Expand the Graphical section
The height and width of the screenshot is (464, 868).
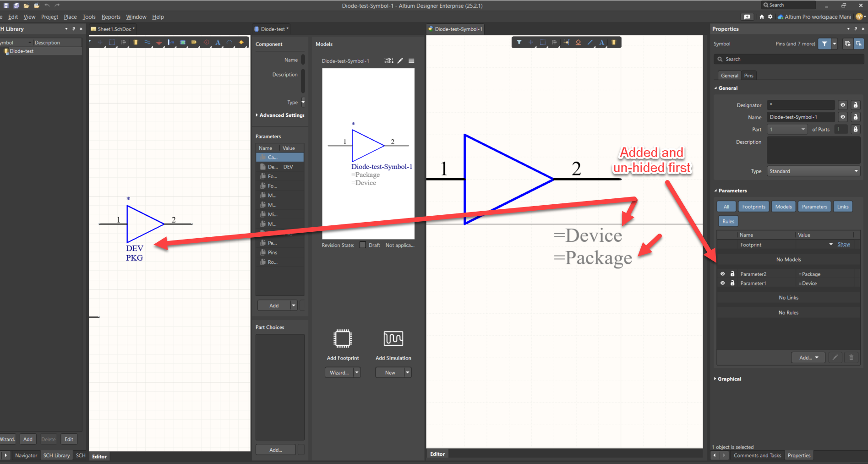pyautogui.click(x=715, y=379)
